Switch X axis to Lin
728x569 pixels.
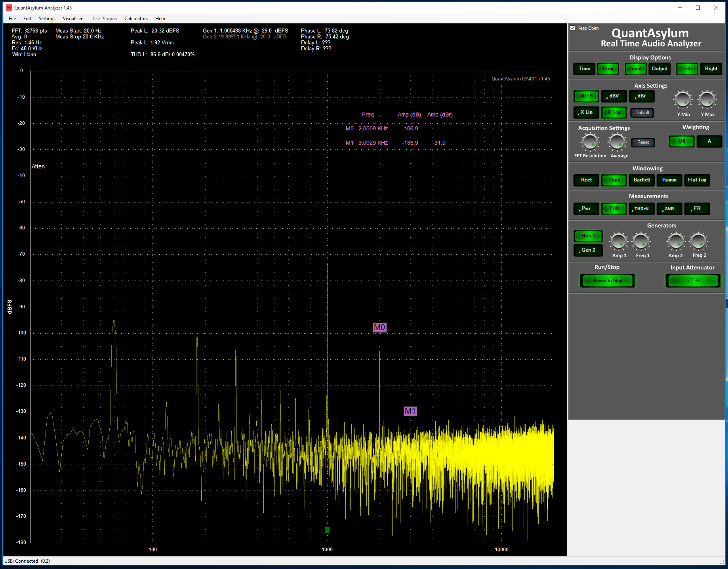[x=586, y=112]
